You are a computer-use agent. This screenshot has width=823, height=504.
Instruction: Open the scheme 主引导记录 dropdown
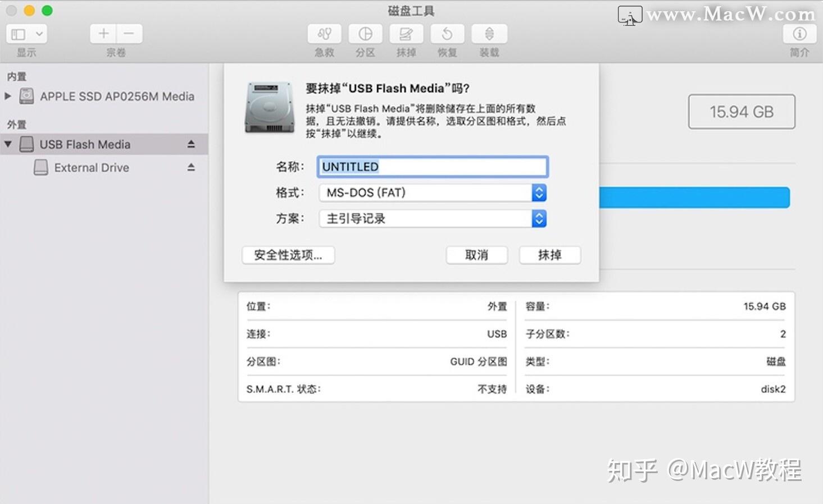coord(433,218)
